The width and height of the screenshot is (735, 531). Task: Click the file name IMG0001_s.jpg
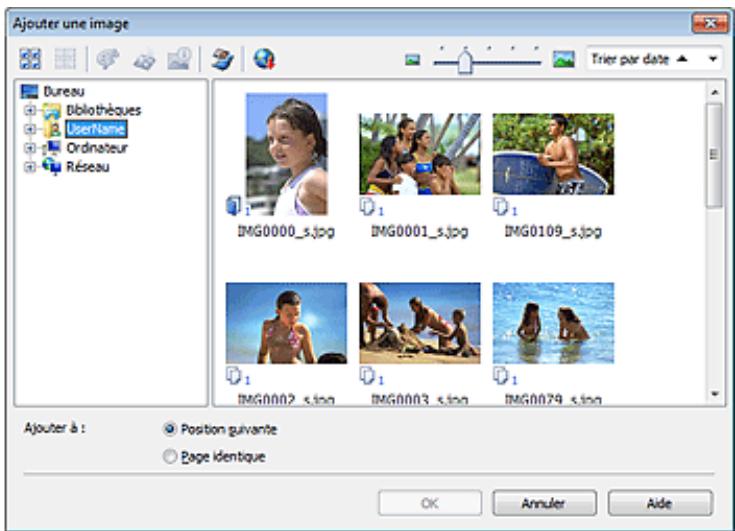[420, 231]
